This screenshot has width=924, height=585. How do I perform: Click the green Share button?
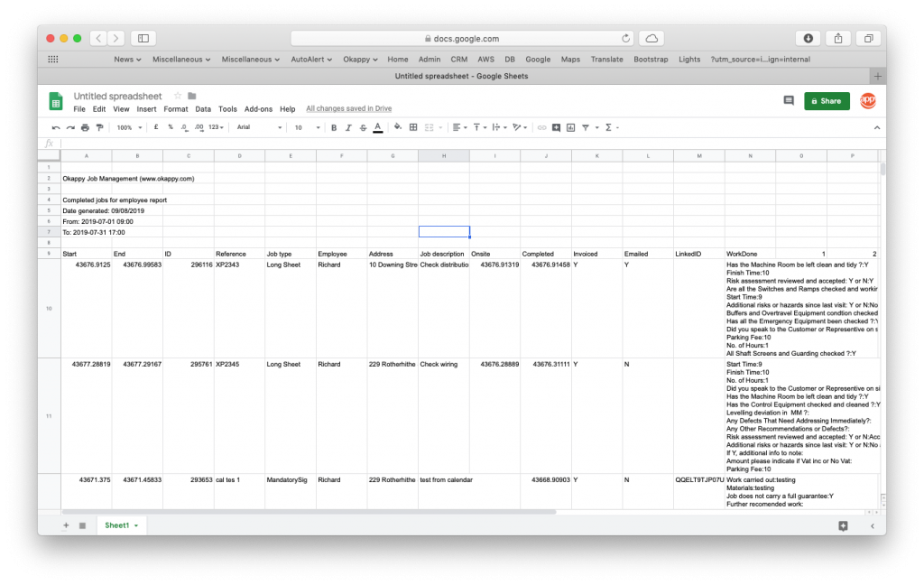[827, 101]
